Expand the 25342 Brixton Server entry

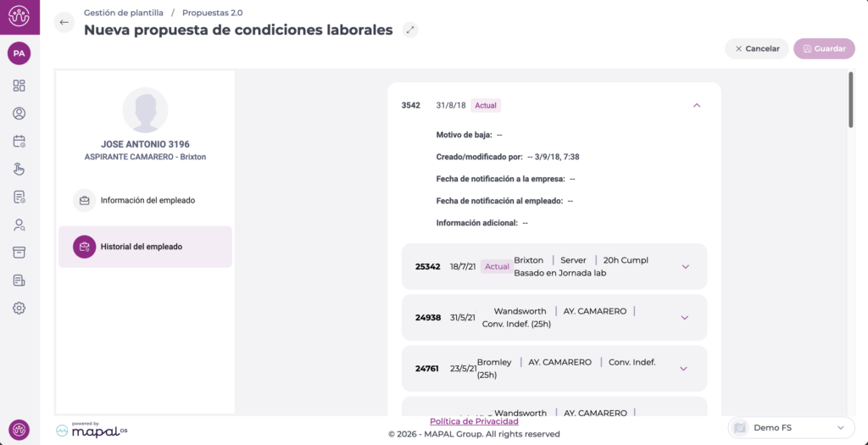[685, 267]
